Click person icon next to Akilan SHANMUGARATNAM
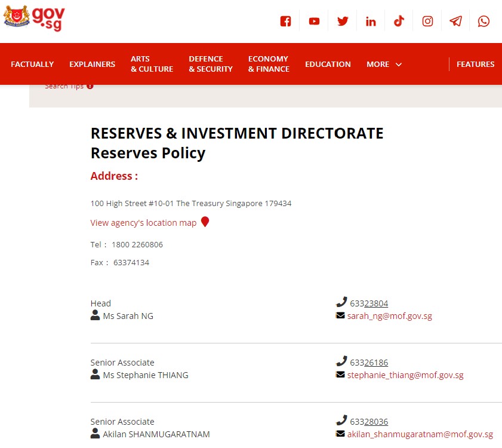 (95, 433)
